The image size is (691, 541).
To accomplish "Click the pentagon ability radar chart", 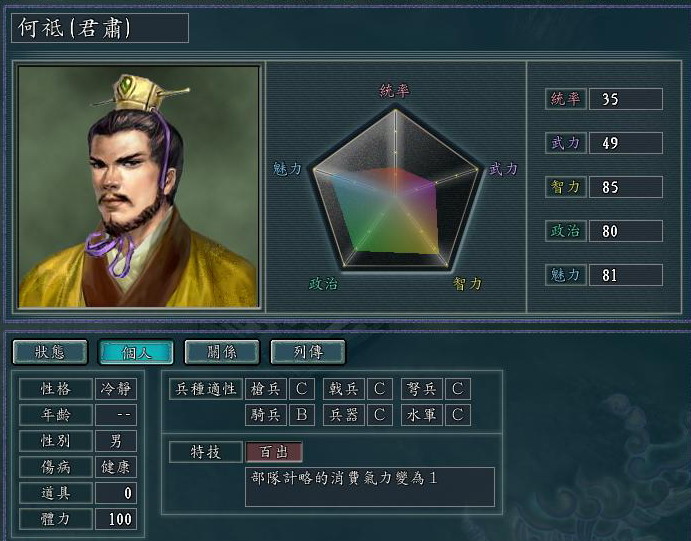I will pyautogui.click(x=395, y=189).
